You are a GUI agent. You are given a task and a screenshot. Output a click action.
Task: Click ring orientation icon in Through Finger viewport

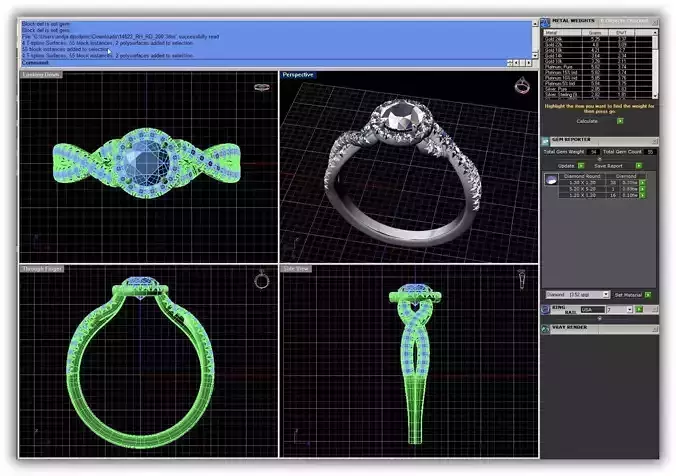pyautogui.click(x=262, y=279)
